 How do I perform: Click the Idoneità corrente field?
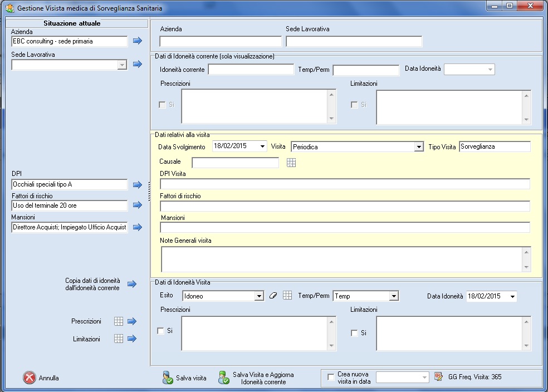pyautogui.click(x=251, y=70)
